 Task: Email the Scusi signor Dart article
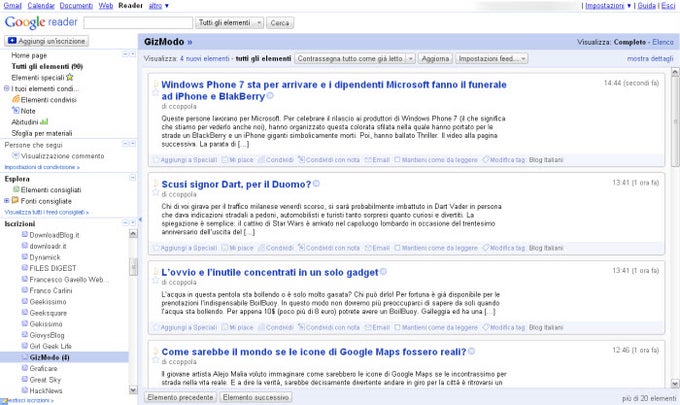(377, 248)
